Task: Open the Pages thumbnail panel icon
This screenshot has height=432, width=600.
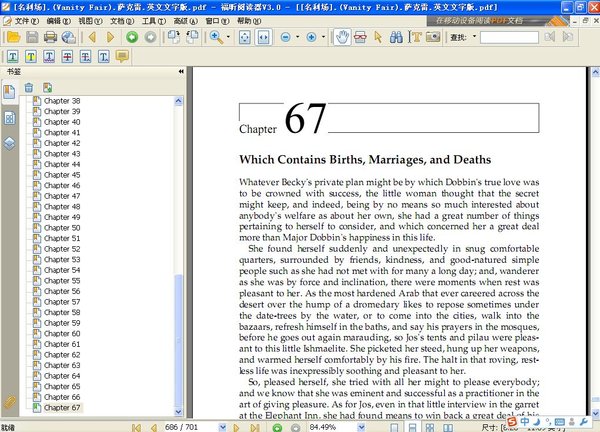Action: tap(9, 117)
